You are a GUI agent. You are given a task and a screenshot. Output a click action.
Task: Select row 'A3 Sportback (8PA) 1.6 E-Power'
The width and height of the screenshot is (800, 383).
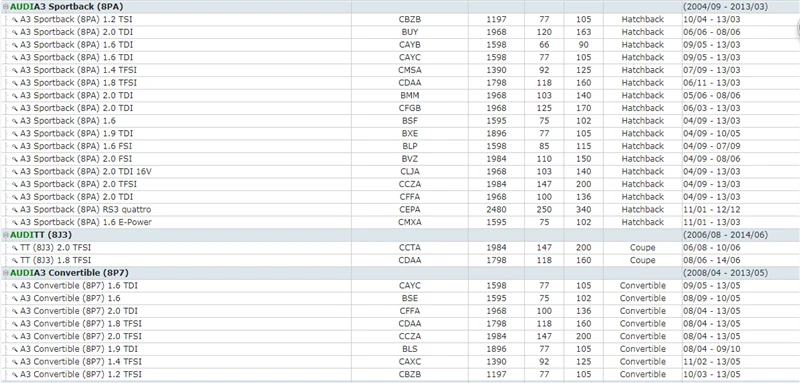(400, 222)
